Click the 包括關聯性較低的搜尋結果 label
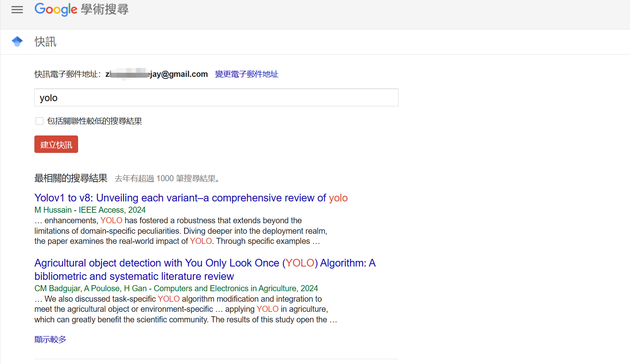The height and width of the screenshot is (364, 630). pos(95,121)
